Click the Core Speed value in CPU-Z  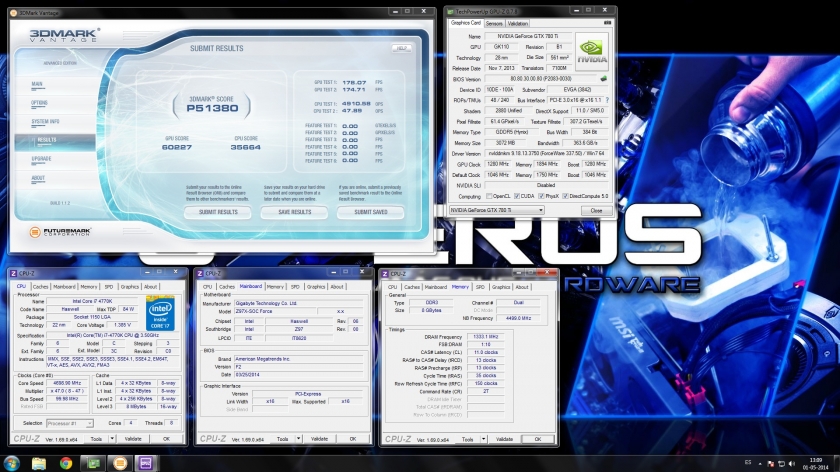[x=68, y=384]
